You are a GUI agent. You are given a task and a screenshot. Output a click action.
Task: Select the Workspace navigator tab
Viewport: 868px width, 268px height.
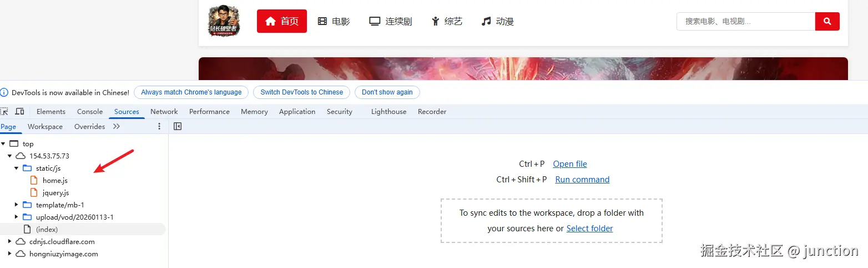pos(45,126)
